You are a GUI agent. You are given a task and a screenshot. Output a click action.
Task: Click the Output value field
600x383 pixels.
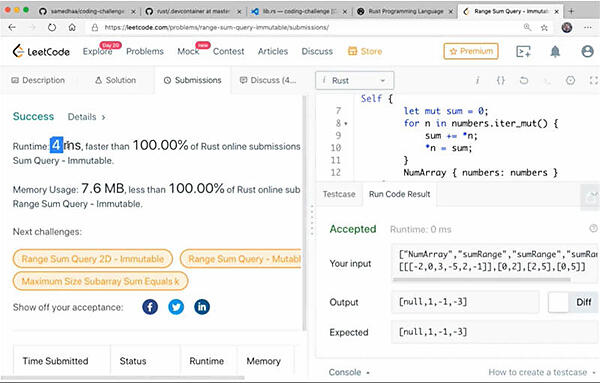point(465,302)
